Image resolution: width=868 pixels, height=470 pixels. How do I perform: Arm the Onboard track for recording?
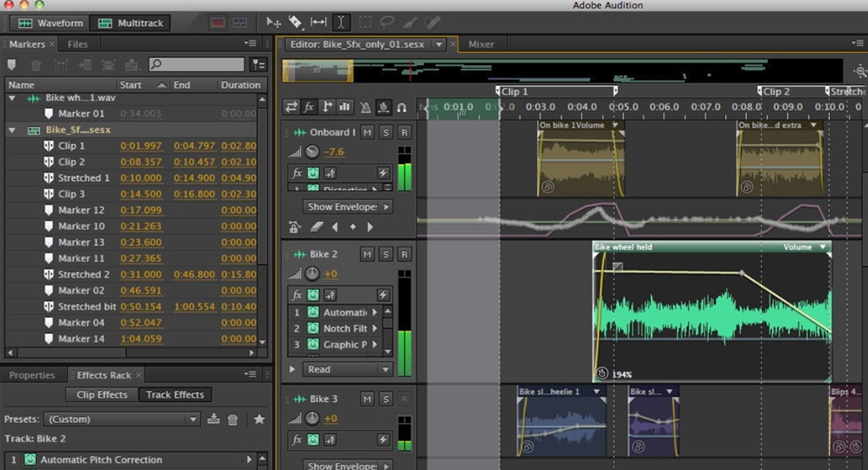(x=404, y=132)
